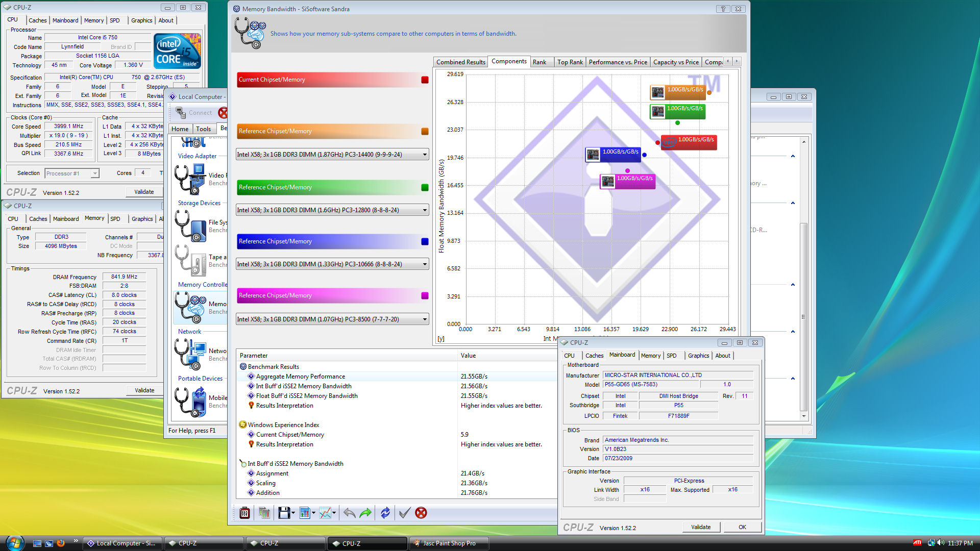The width and height of the screenshot is (980, 551).
Task: Click the Aggregate Memory Performance diamond icon
Action: (251, 377)
